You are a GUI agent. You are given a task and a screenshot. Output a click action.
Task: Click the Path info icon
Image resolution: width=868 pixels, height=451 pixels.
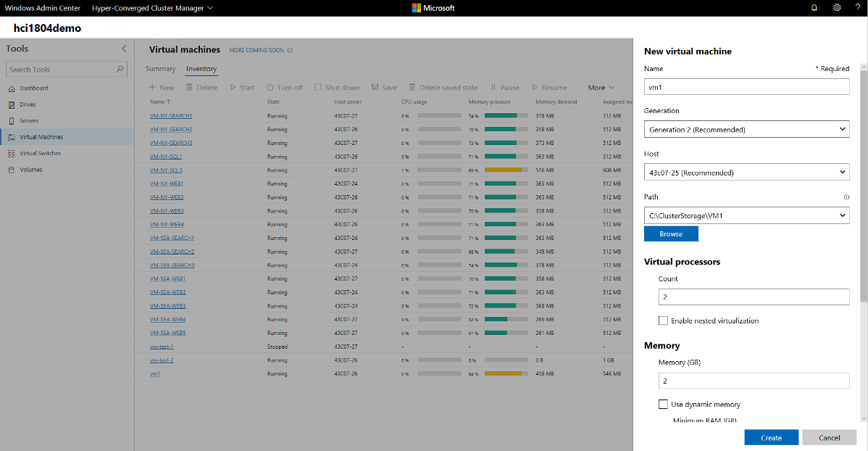click(846, 197)
